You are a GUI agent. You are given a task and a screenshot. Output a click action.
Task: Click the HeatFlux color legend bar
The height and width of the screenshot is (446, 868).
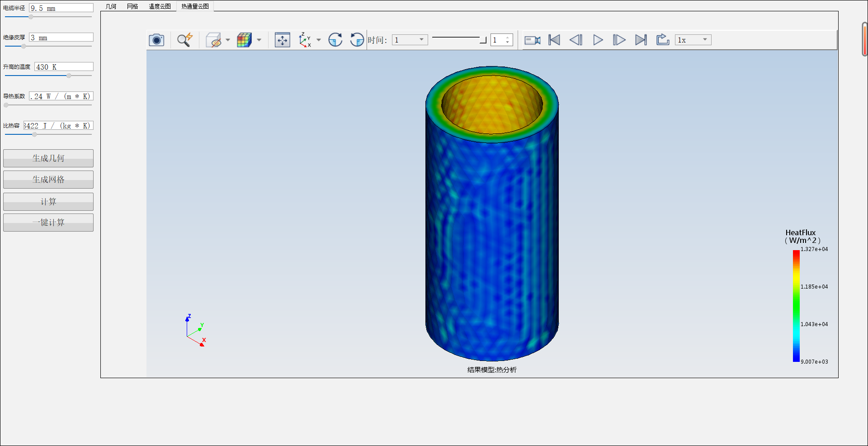[x=796, y=306]
